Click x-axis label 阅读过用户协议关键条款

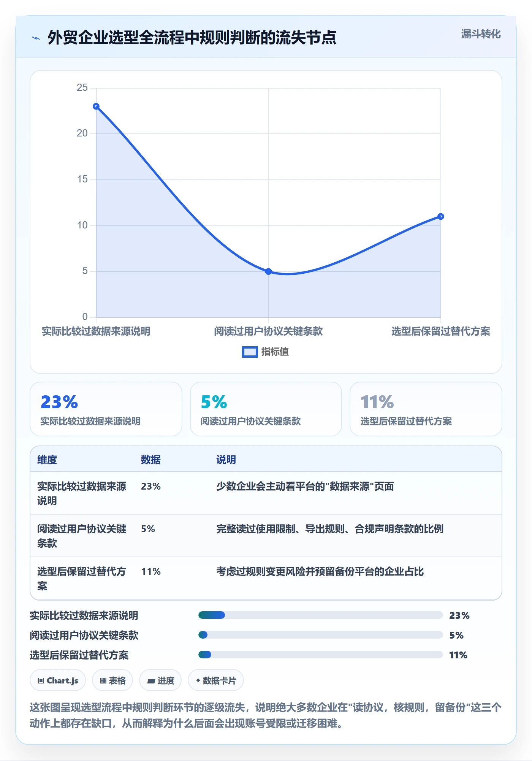pyautogui.click(x=268, y=331)
